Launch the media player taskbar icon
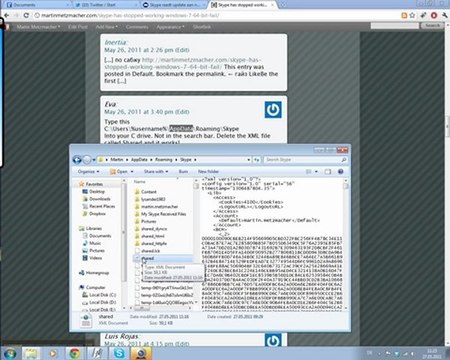 (x=53, y=353)
